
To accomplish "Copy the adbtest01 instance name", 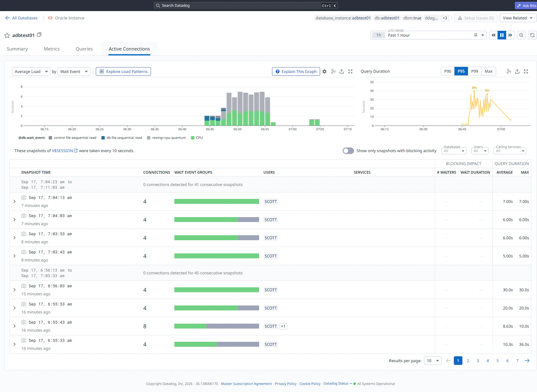I will click(x=39, y=35).
